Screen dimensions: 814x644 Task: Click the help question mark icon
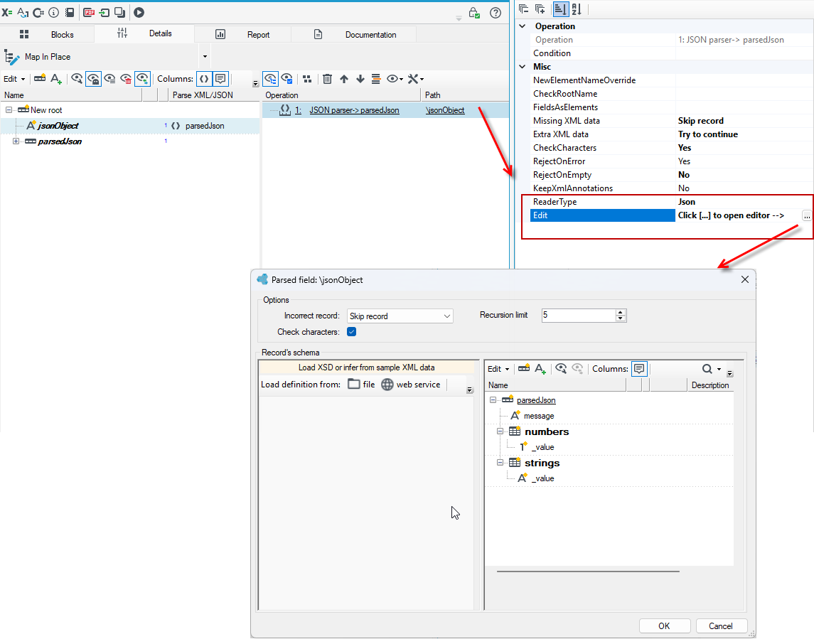coord(496,13)
